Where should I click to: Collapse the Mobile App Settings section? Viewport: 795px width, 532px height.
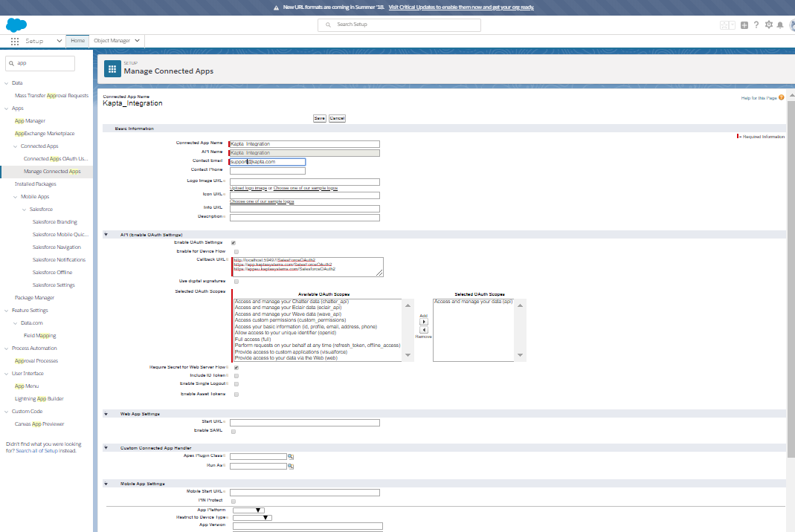click(x=106, y=484)
